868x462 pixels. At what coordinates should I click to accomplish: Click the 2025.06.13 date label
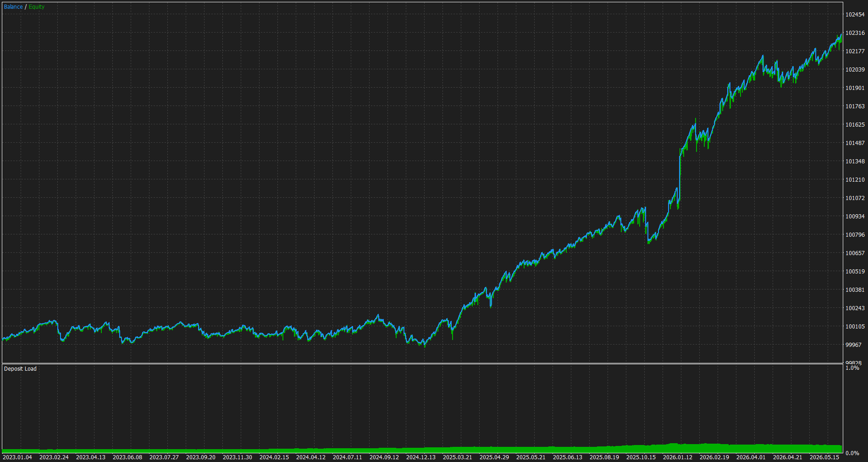coord(568,457)
